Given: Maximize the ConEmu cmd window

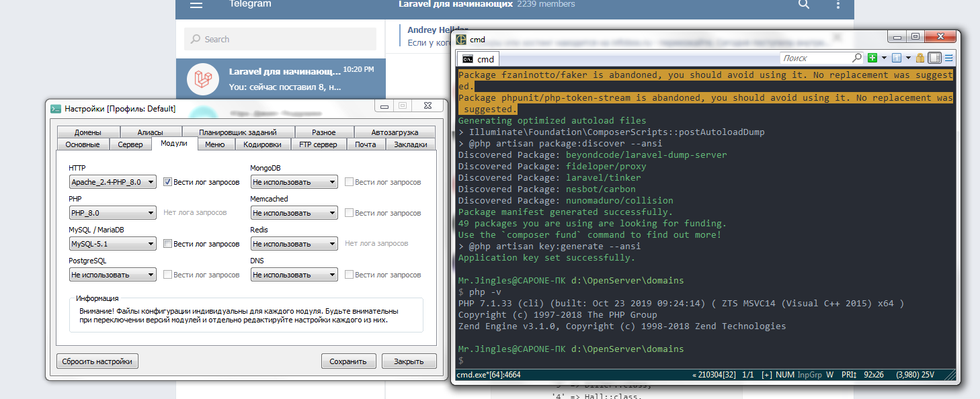Looking at the screenshot, I should pos(915,37).
